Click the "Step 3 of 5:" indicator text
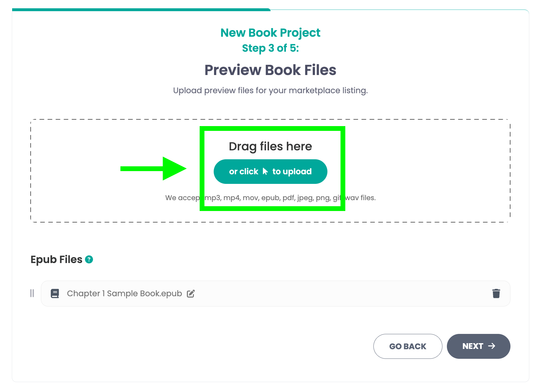The height and width of the screenshot is (392, 536). [270, 48]
